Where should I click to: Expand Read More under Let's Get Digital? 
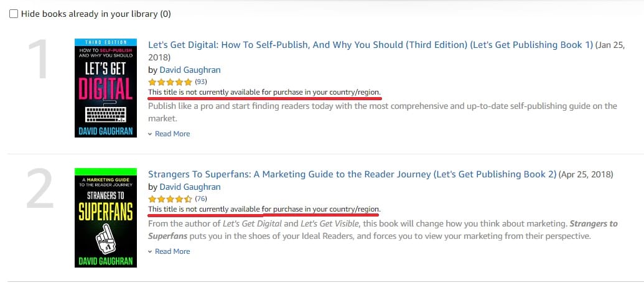(172, 134)
